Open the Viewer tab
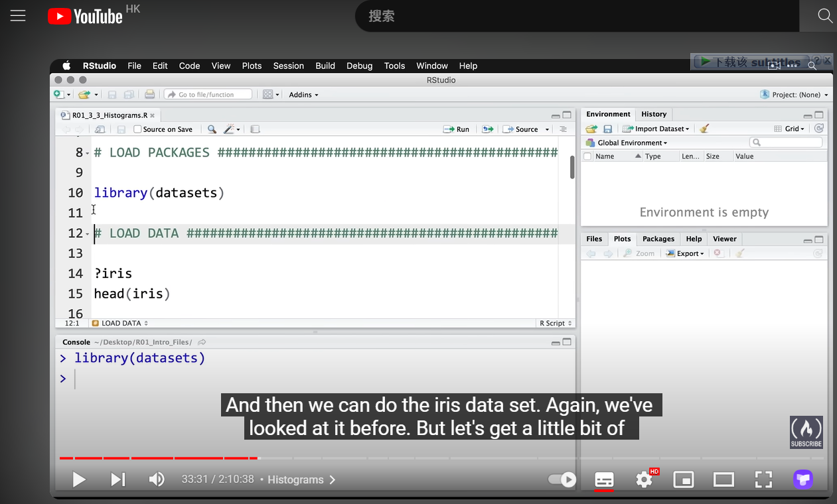This screenshot has height=504, width=837. 725,239
